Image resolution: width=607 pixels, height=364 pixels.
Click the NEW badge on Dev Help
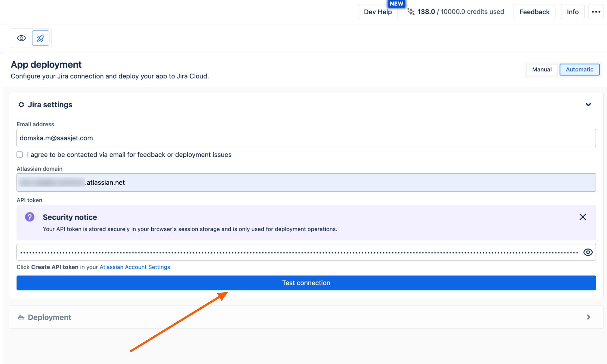[396, 4]
